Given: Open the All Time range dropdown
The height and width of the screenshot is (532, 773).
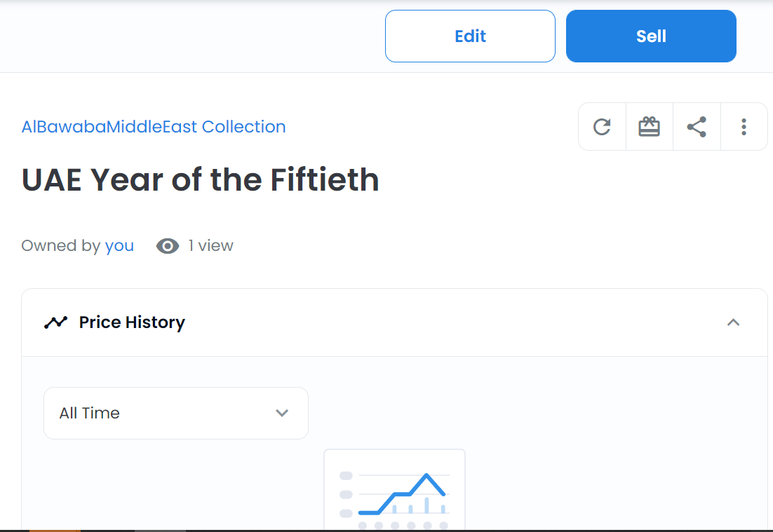Looking at the screenshot, I should coord(175,414).
